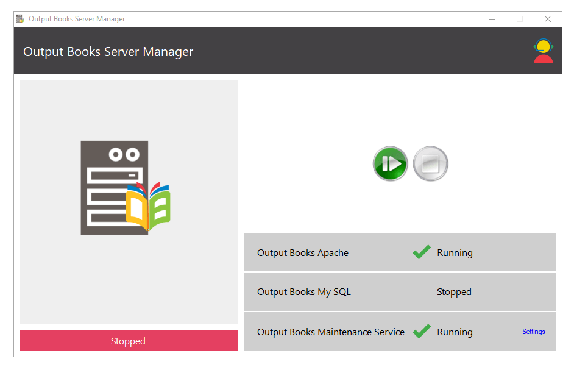This screenshot has height=367, width=588.
Task: Click the Output Books Server Manager header title
Action: coord(108,52)
